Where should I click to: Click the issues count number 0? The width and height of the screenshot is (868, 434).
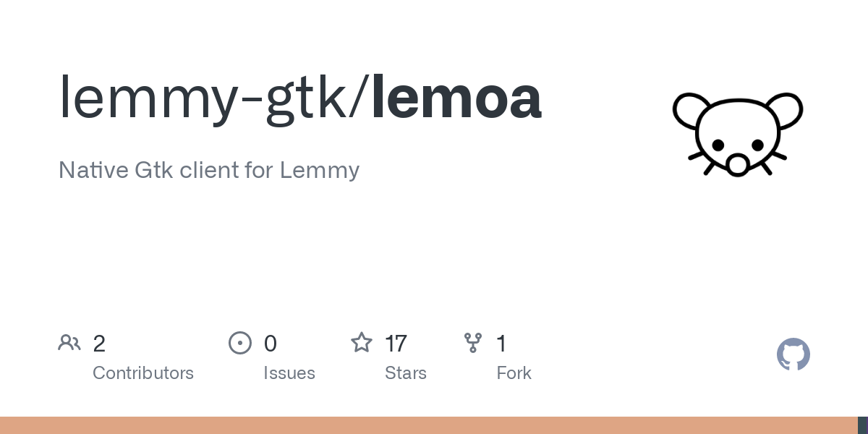pyautogui.click(x=270, y=344)
